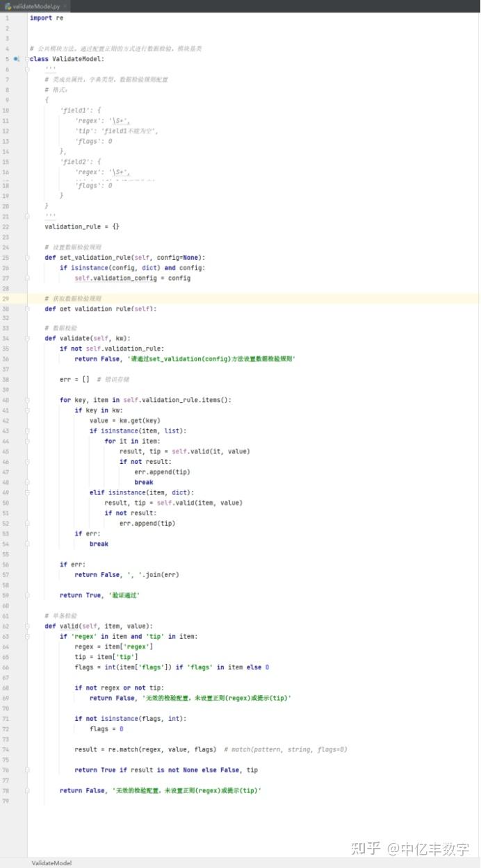481x868 pixels.
Task: Click the docstring fold marker at line 6
Action: coord(28,69)
